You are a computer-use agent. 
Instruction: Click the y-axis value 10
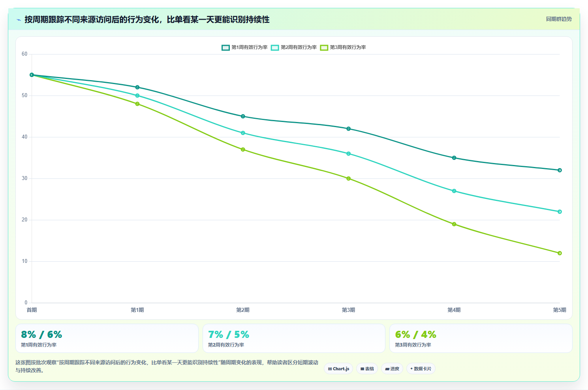tap(24, 261)
